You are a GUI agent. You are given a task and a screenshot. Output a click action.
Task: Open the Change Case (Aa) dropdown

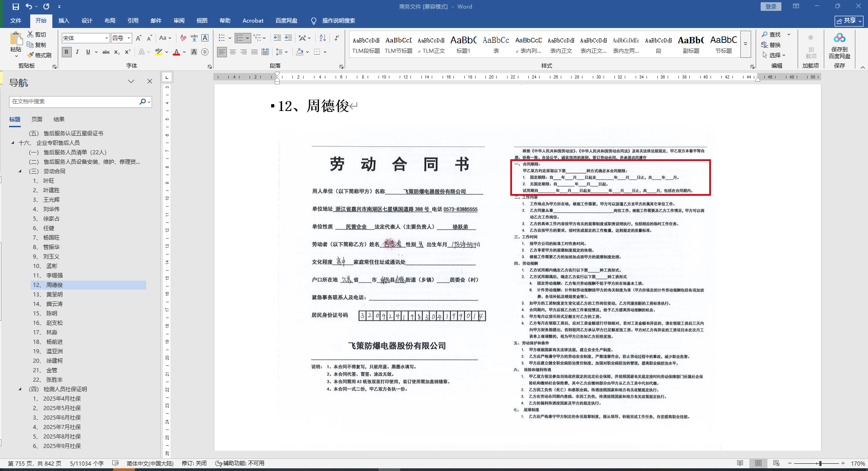click(165, 38)
